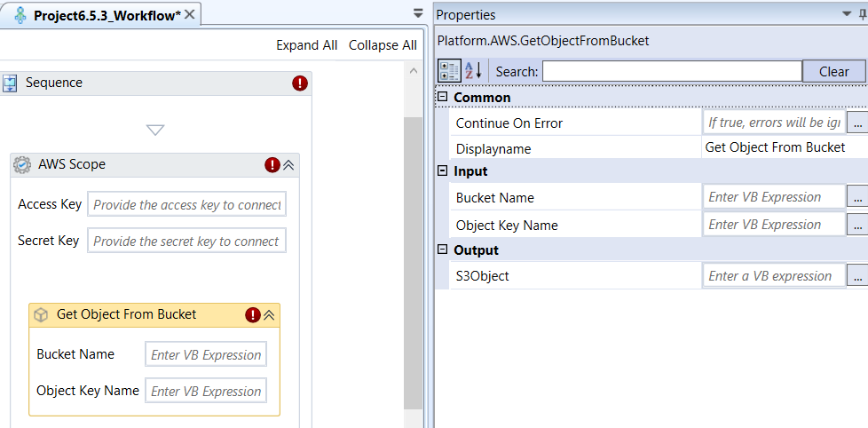Open the S3Object expression editor
This screenshot has width=868, height=428.
(857, 276)
